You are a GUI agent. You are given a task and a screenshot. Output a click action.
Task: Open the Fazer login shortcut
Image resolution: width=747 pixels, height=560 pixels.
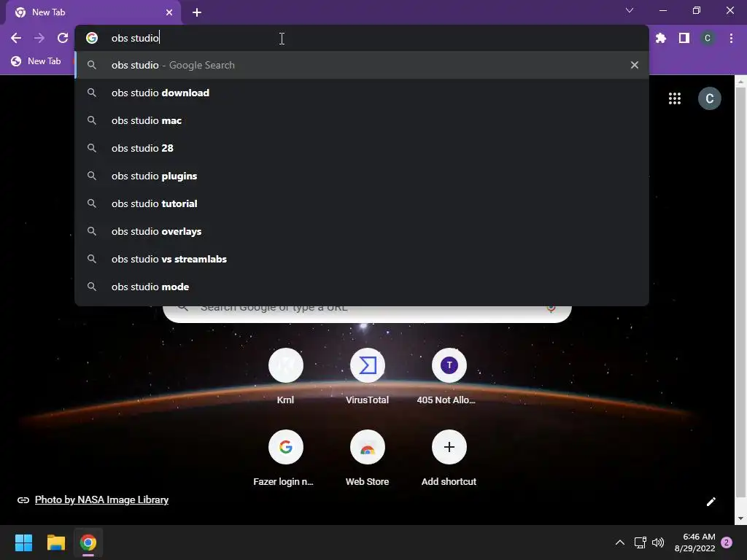coord(286,458)
